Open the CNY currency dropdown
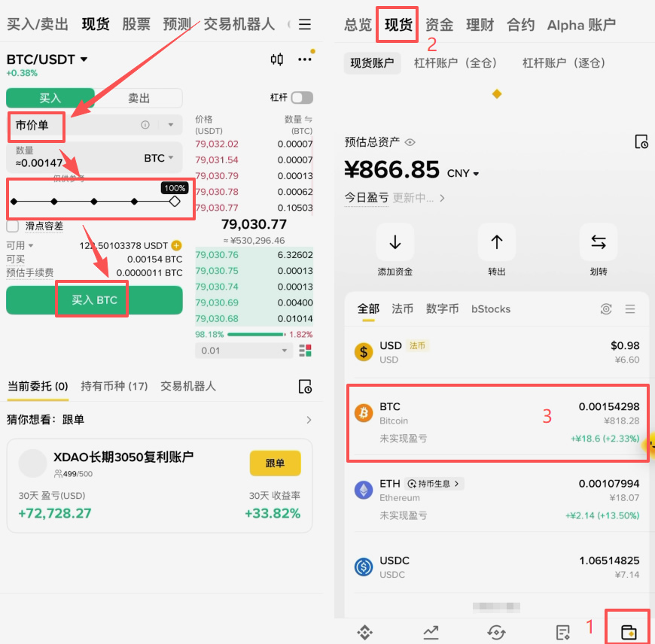 463,173
